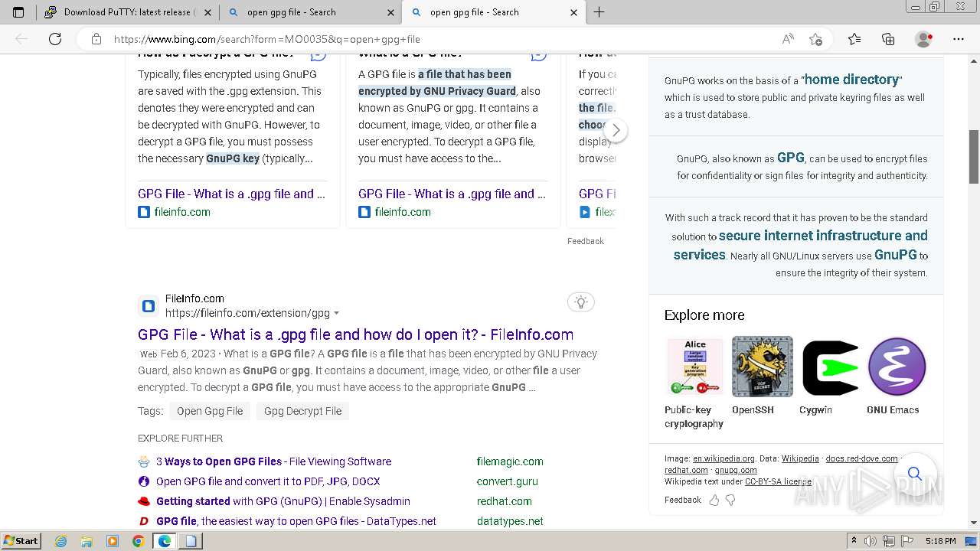Open the Collections panel

coord(888,39)
